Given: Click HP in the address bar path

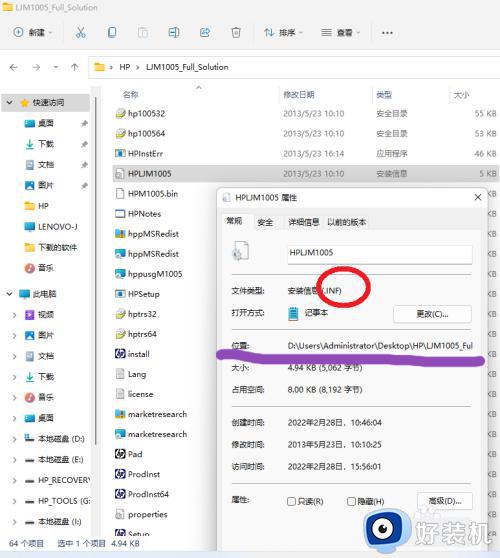Looking at the screenshot, I should pyautogui.click(x=125, y=67).
